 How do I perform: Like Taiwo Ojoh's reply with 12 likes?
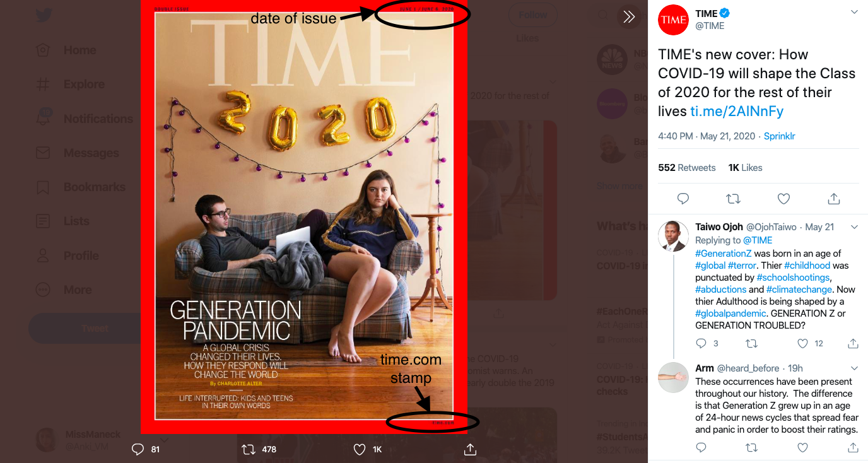(x=802, y=344)
